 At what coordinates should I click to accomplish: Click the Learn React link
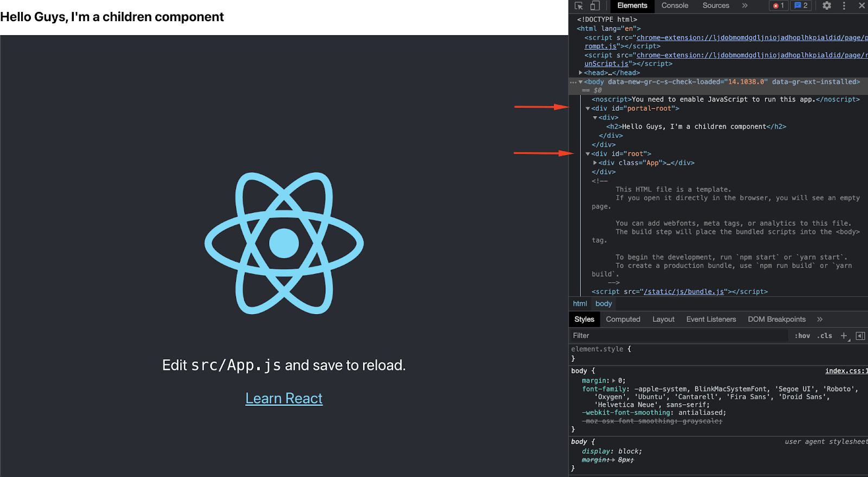284,398
